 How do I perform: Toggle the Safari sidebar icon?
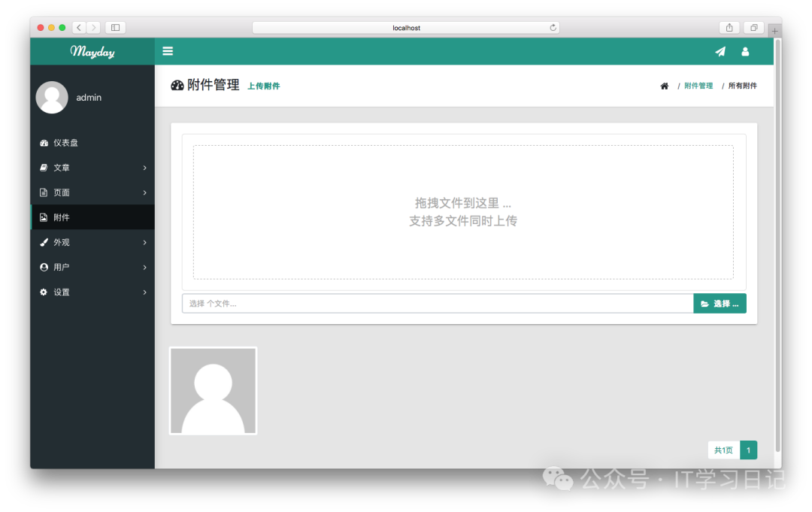coord(115,28)
